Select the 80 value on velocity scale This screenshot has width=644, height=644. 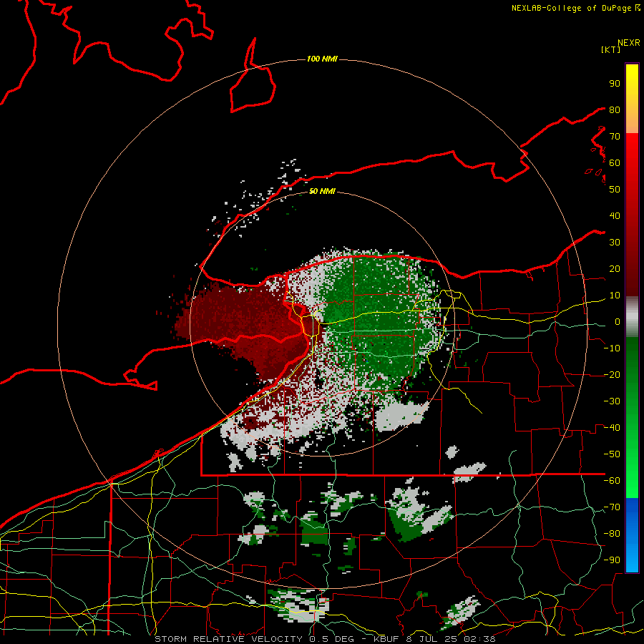(x=615, y=109)
